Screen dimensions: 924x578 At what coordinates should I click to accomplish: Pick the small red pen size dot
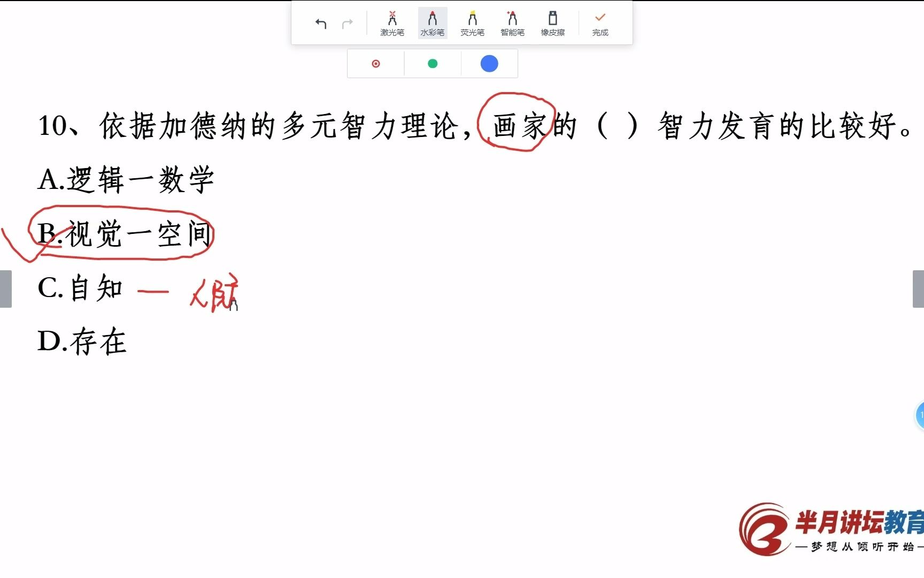[376, 64]
